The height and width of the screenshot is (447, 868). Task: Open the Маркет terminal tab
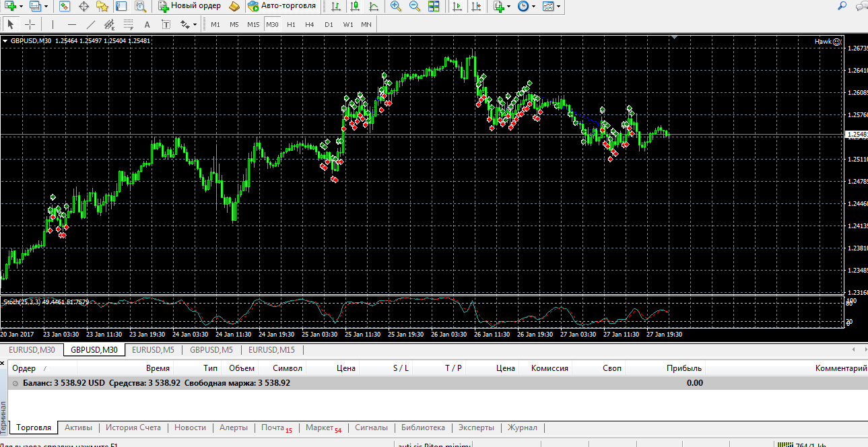click(324, 428)
